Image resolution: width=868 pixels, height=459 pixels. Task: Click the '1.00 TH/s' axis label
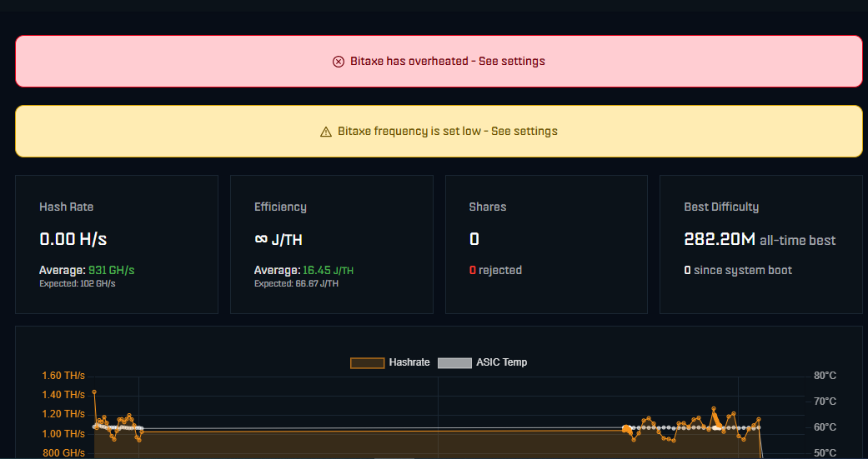point(63,433)
